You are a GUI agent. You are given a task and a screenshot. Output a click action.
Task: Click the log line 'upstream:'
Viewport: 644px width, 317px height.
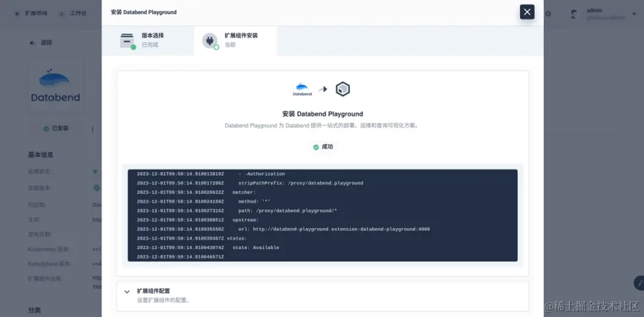(197, 220)
